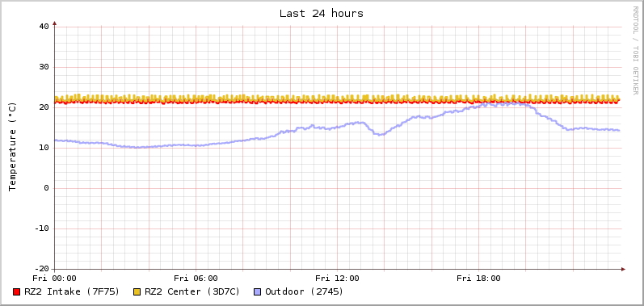
Task: Select the RZ2 Center (3D7C) legend label
Action: coord(192,291)
